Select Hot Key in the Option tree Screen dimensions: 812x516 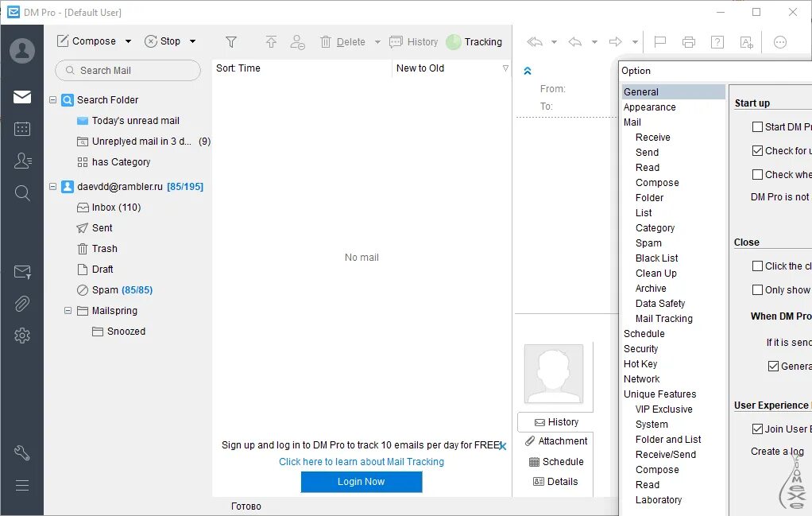pyautogui.click(x=640, y=363)
